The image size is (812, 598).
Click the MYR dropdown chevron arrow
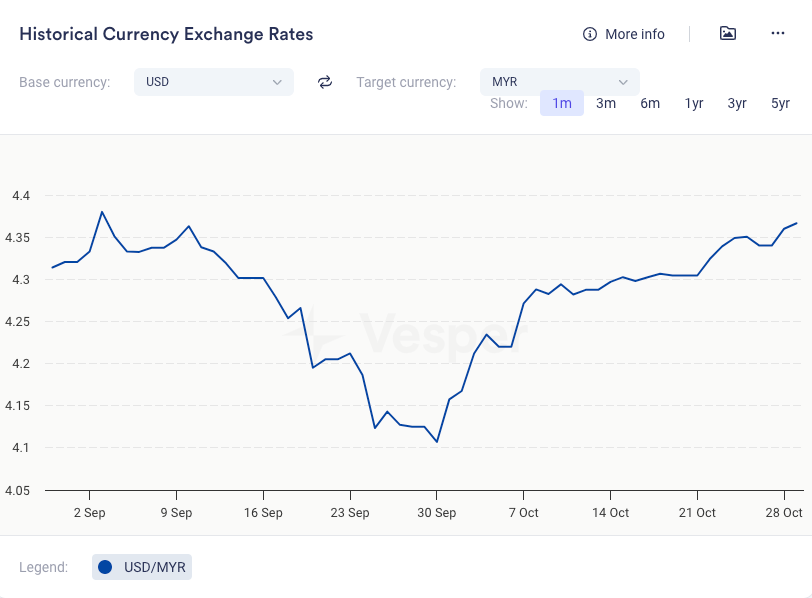(x=623, y=82)
